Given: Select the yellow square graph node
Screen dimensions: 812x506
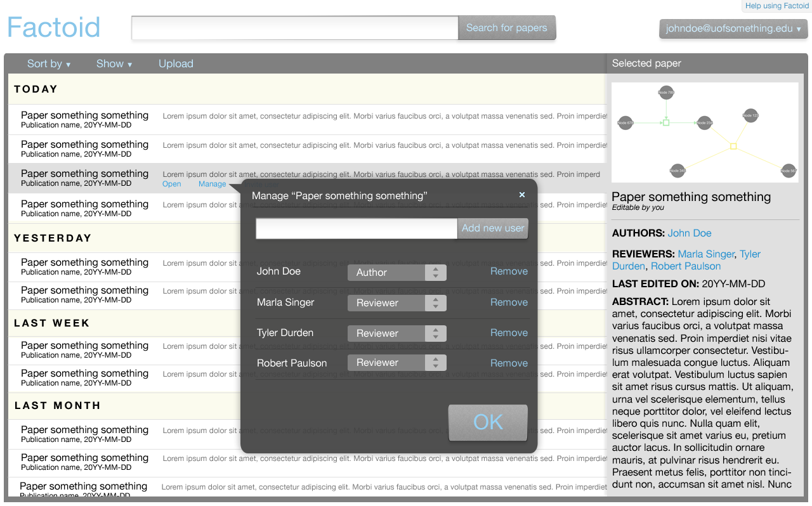Looking at the screenshot, I should coord(733,146).
